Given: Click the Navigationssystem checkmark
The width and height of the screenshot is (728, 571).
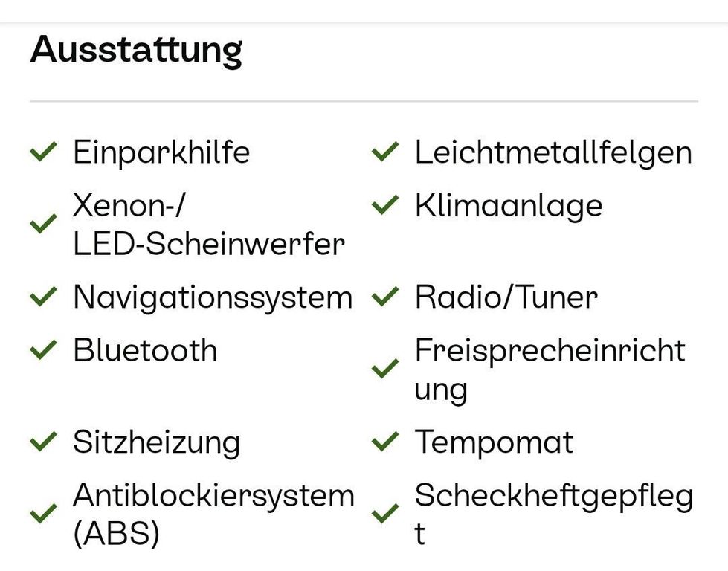Looking at the screenshot, I should [x=43, y=297].
